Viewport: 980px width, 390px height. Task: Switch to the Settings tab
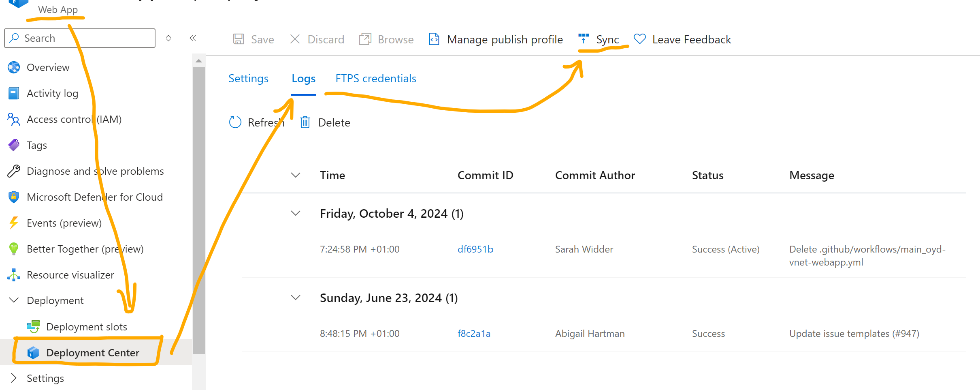(x=248, y=79)
